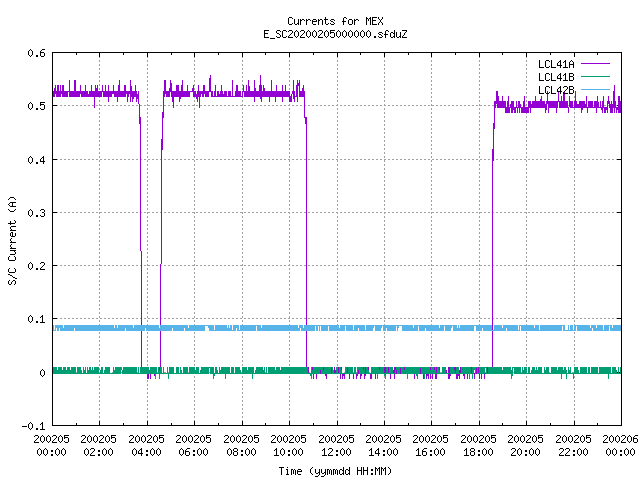Image resolution: width=640 pixels, height=480 pixels.
Task: Click the 0.4 y-axis tick label
Action: point(36,160)
